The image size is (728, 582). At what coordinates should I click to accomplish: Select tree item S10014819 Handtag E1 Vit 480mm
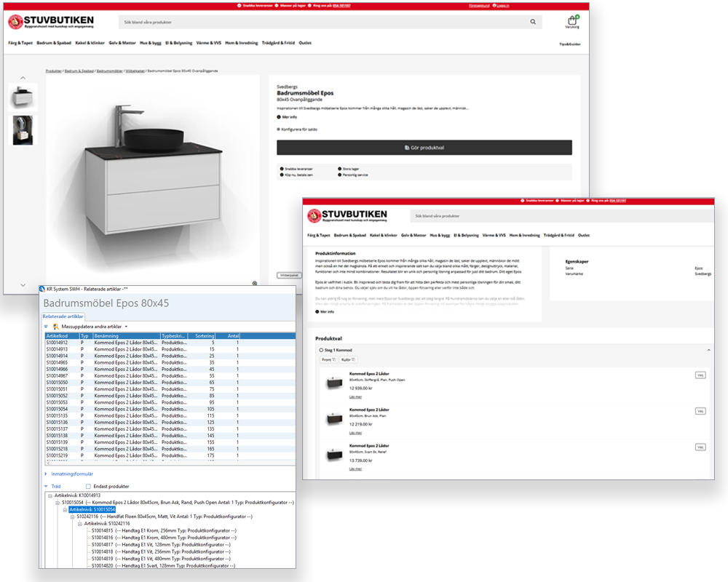161,559
